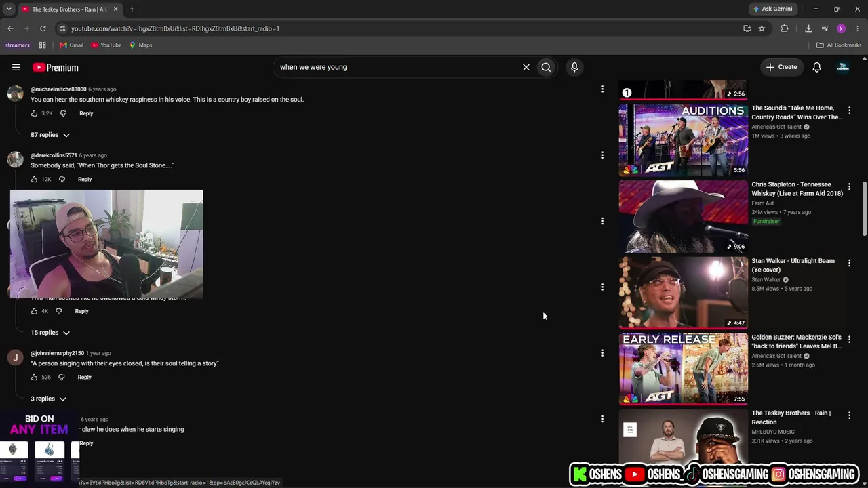Open the apps grid in bookmarks bar

(42, 45)
